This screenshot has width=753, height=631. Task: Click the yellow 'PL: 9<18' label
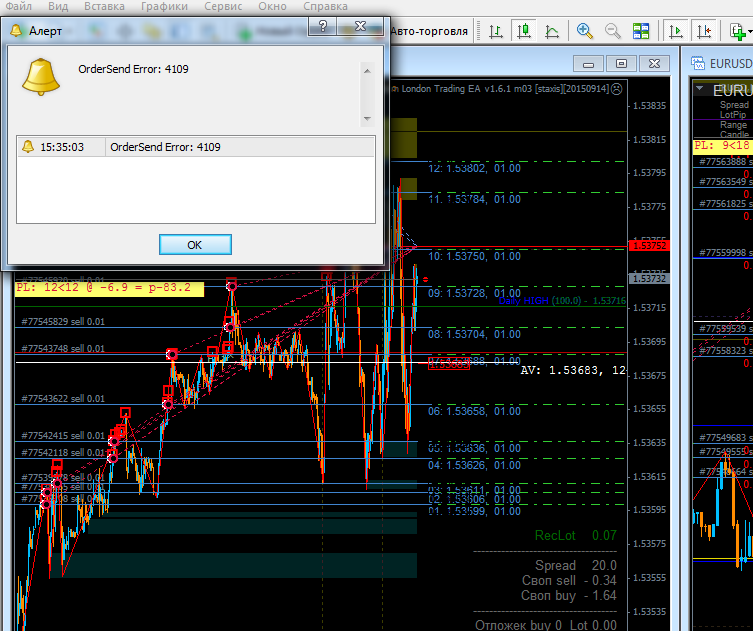(723, 146)
